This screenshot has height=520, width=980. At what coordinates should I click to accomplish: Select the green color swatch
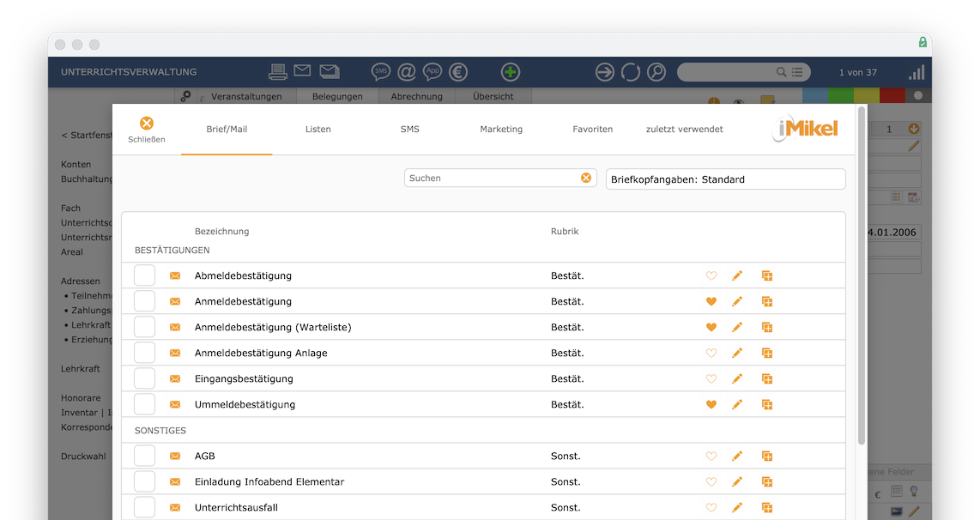click(841, 95)
